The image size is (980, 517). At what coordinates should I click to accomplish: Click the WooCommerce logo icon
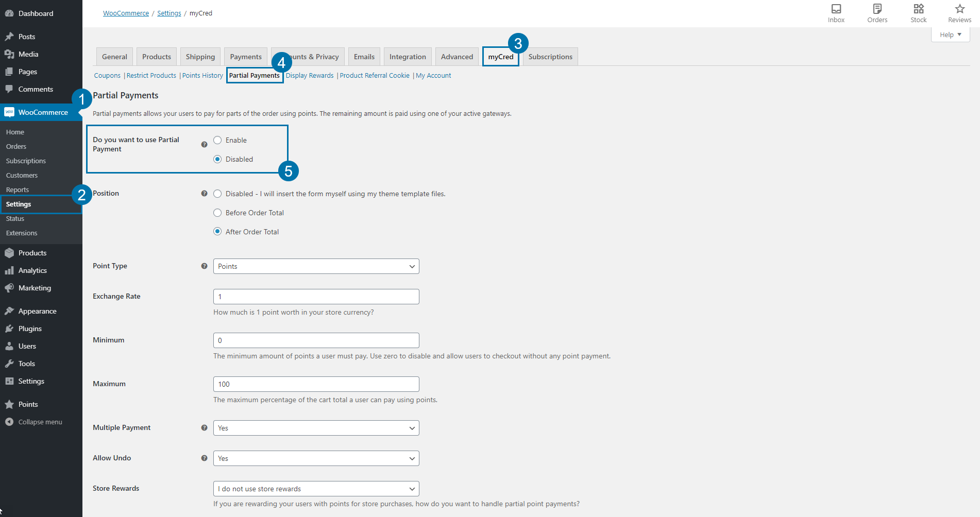click(x=9, y=112)
